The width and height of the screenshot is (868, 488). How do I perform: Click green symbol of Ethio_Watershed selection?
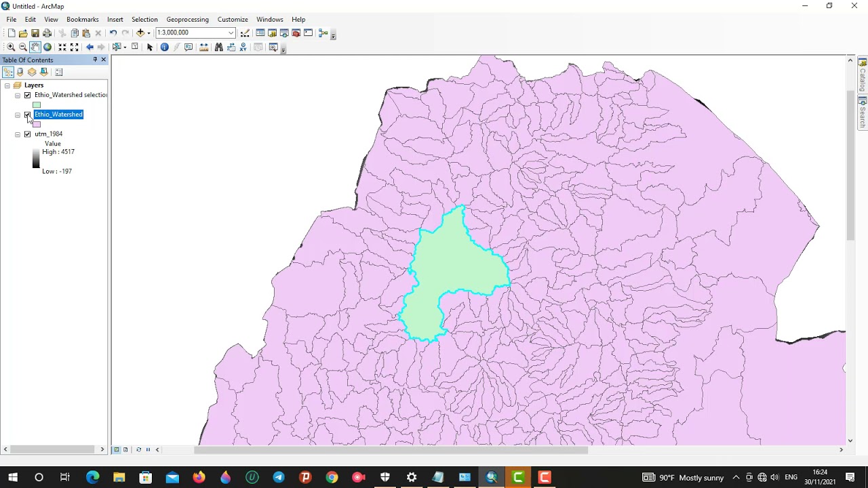[37, 105]
